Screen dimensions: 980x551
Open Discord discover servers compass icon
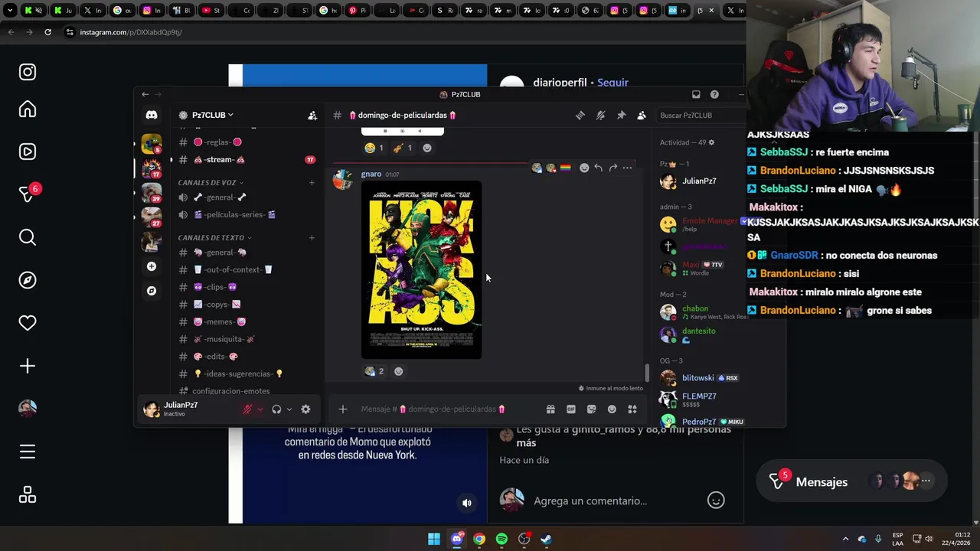(x=152, y=291)
